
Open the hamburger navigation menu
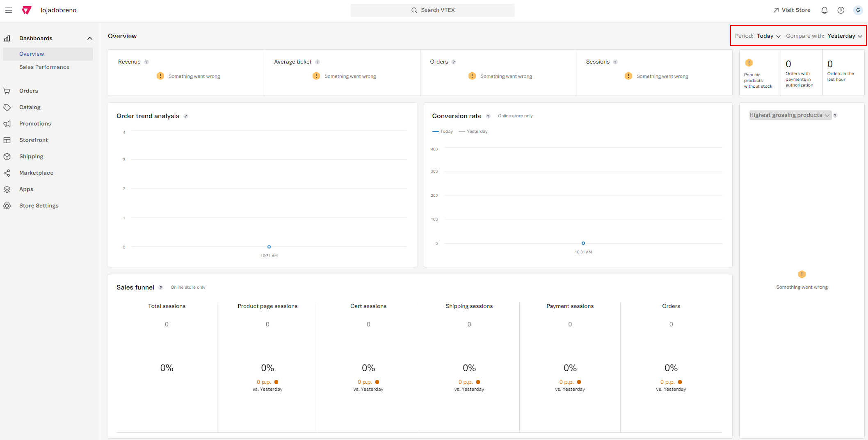[x=9, y=10]
